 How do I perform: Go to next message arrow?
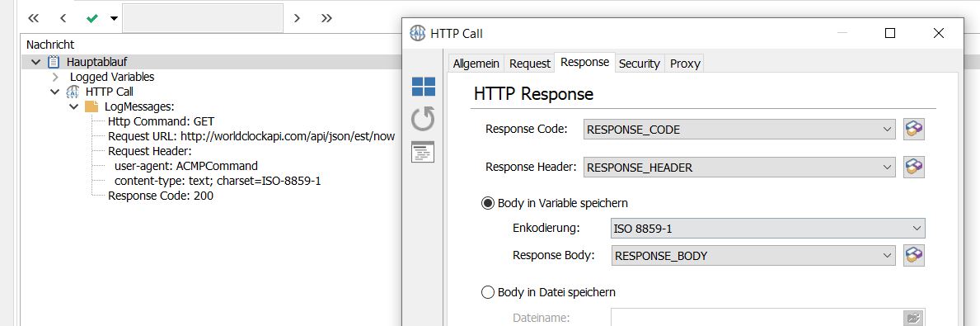point(297,18)
